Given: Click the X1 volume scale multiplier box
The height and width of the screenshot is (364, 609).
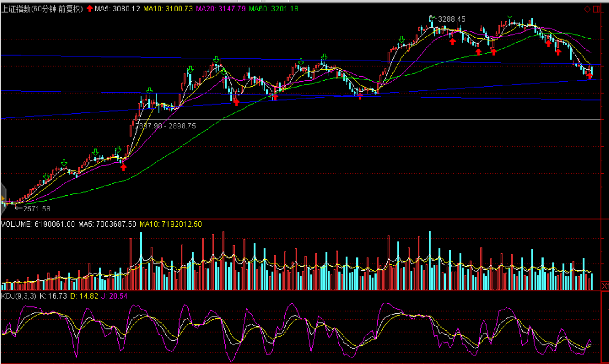Looking at the screenshot, I should (x=605, y=286).
